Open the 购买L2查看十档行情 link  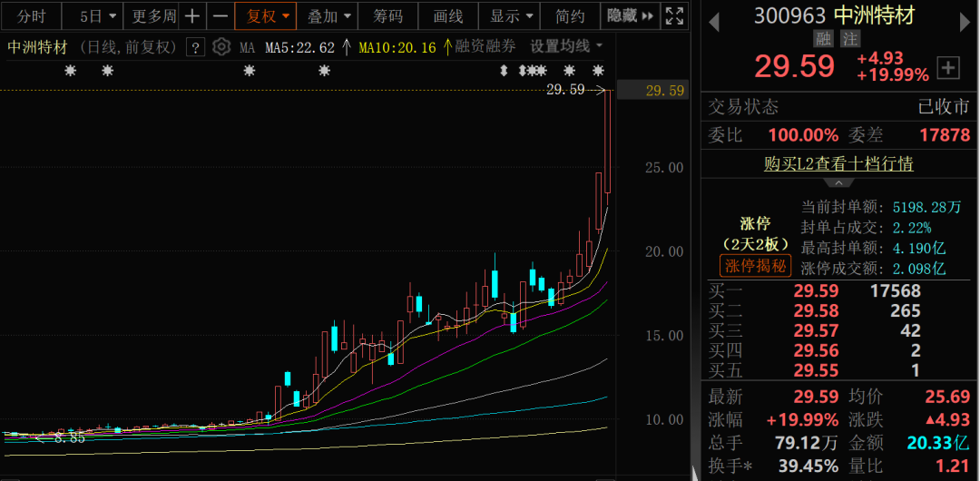click(838, 164)
